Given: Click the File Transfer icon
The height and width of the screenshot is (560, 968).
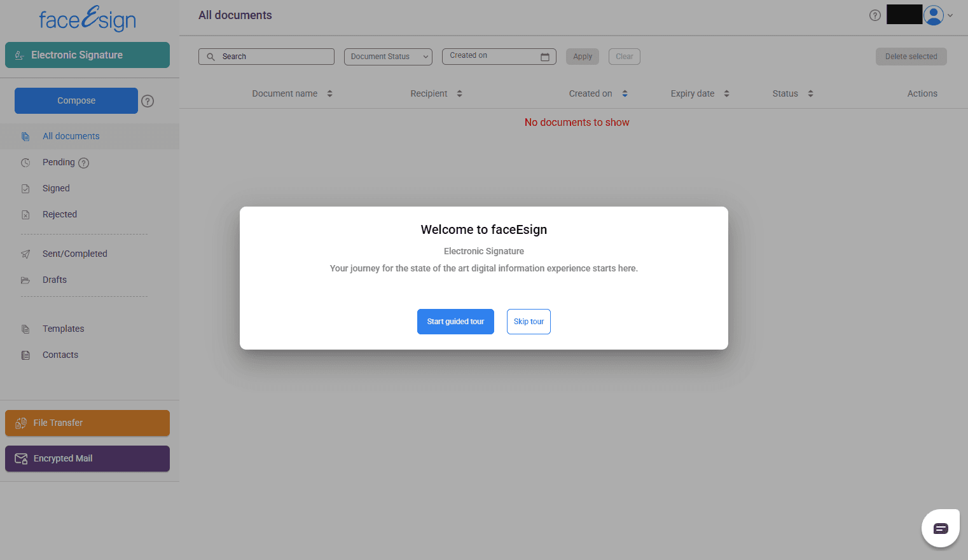Looking at the screenshot, I should (21, 423).
